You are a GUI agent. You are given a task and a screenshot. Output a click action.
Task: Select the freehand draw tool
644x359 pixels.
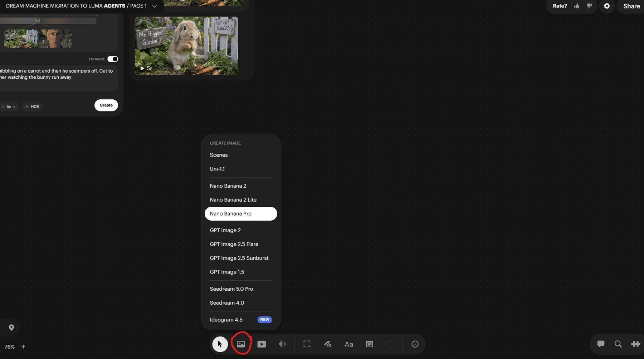pos(328,344)
